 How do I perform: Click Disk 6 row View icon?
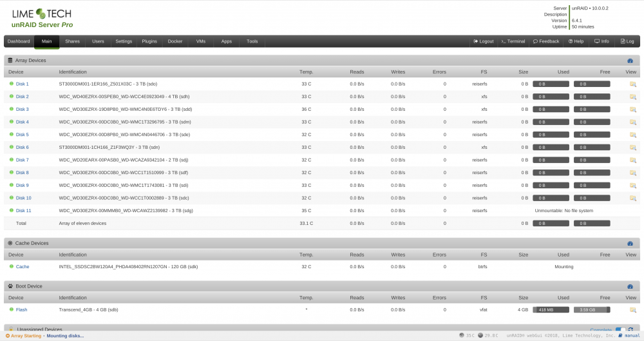[632, 147]
